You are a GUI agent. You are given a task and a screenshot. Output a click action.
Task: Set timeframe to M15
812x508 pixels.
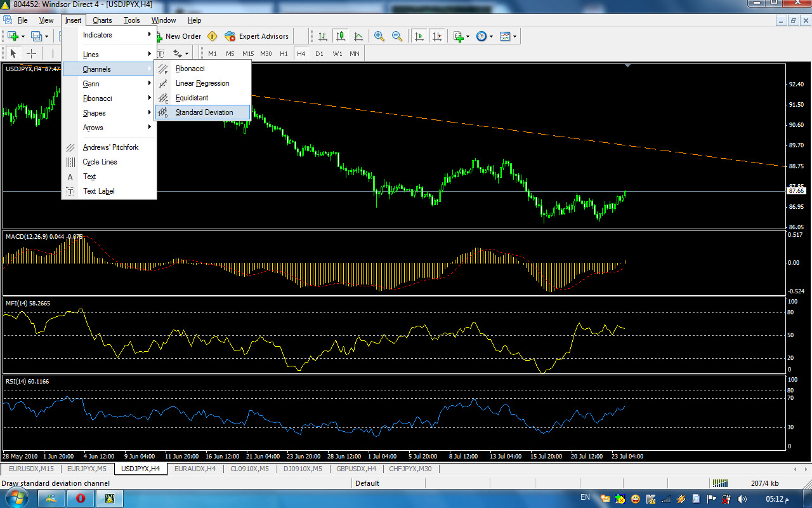click(x=248, y=53)
